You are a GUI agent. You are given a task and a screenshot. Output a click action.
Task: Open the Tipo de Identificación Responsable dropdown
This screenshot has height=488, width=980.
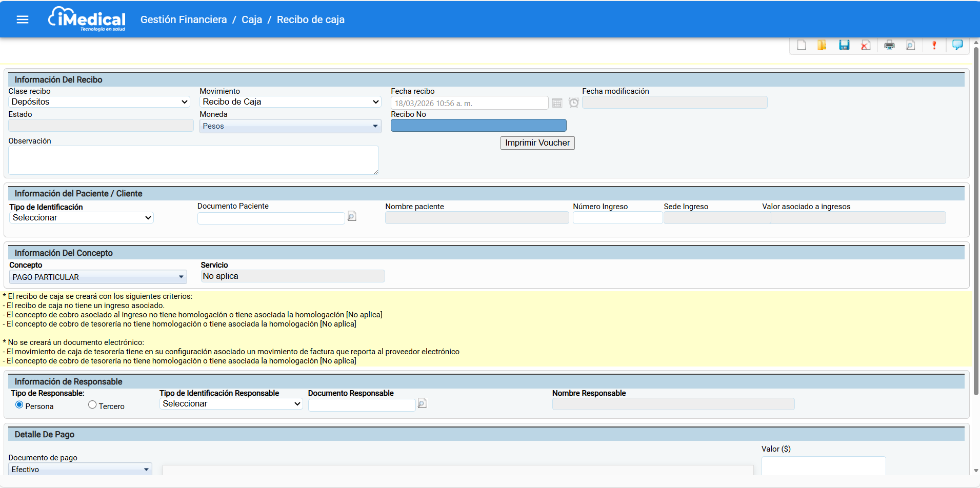click(x=231, y=404)
